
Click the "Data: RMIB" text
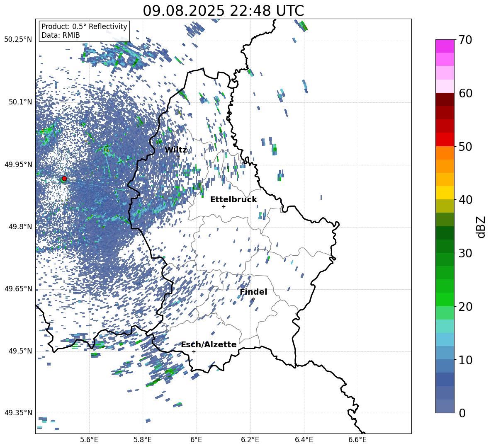(61, 35)
